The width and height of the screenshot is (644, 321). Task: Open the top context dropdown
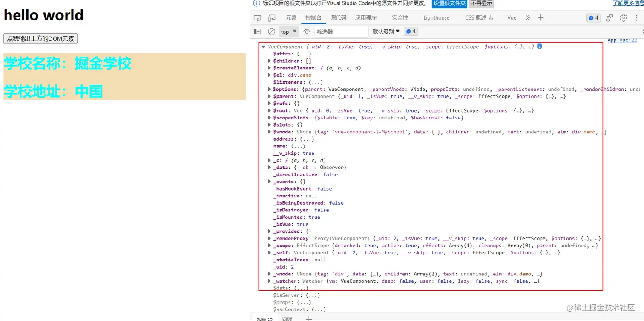point(289,32)
